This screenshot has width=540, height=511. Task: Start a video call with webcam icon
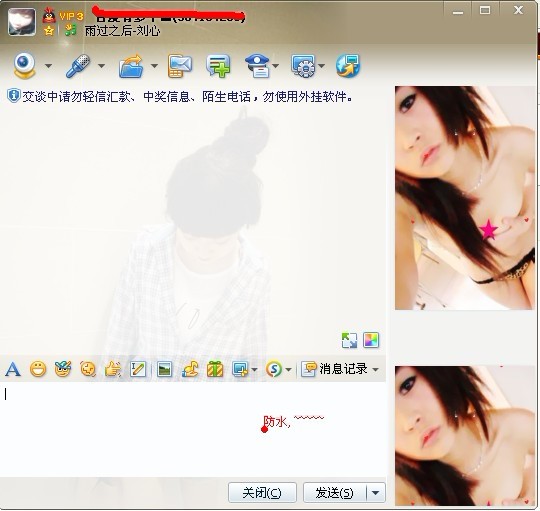24,65
